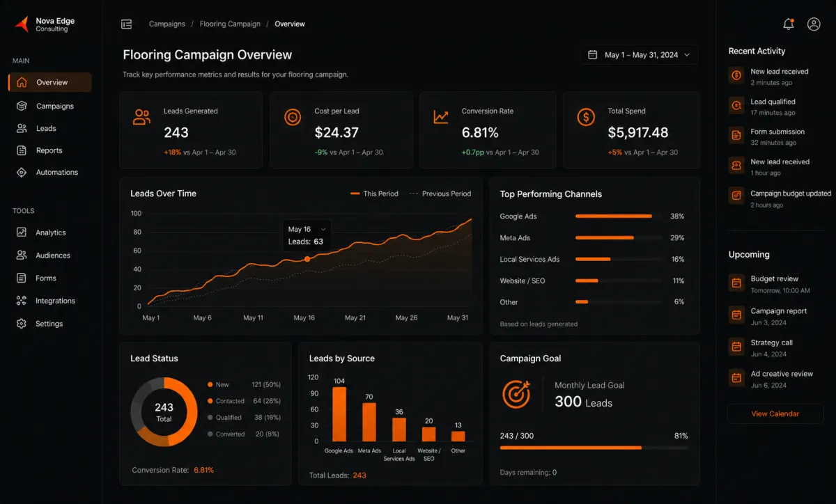Click the Google Ads bar in Leads by Source
Image resolution: width=836 pixels, height=504 pixels.
click(x=339, y=414)
